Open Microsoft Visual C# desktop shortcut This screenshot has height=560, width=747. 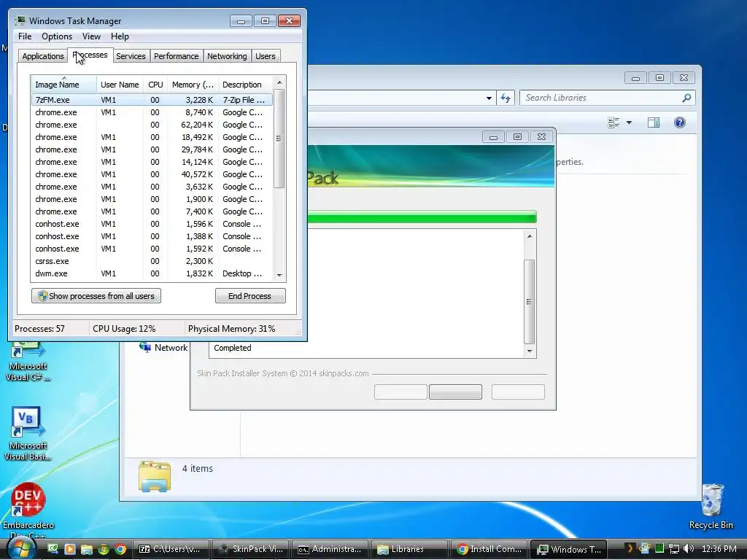pyautogui.click(x=28, y=362)
